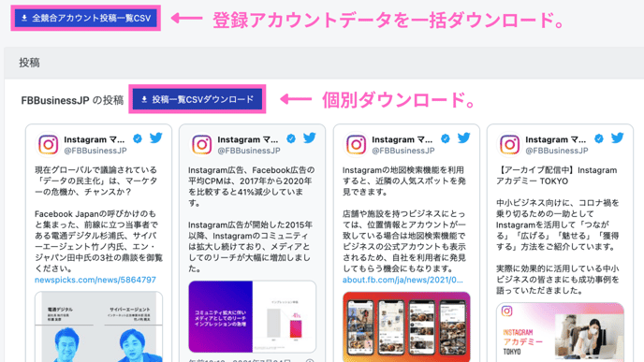Click @FBBusinessJP handle on 平均CPM tweet
Image resolution: width=644 pixels, height=362 pixels.
(x=249, y=151)
